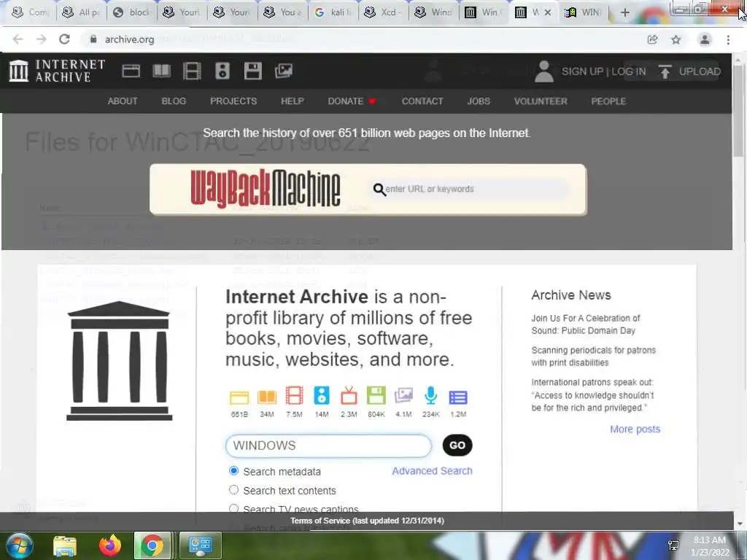The image size is (747, 560).
Task: Click the 14M audio media icon
Action: tap(322, 396)
